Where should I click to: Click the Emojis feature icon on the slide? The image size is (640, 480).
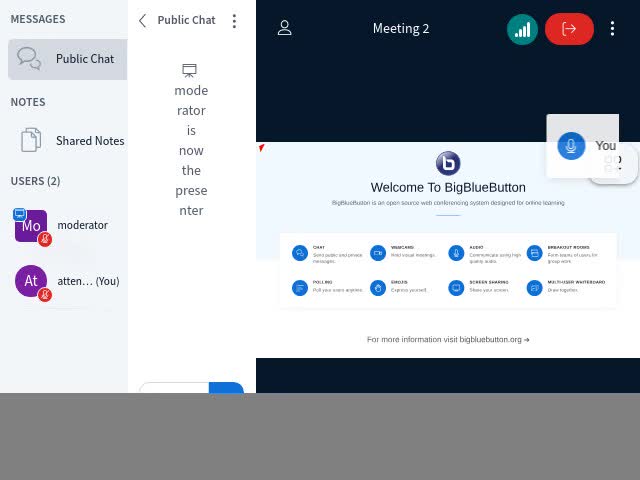tap(378, 288)
